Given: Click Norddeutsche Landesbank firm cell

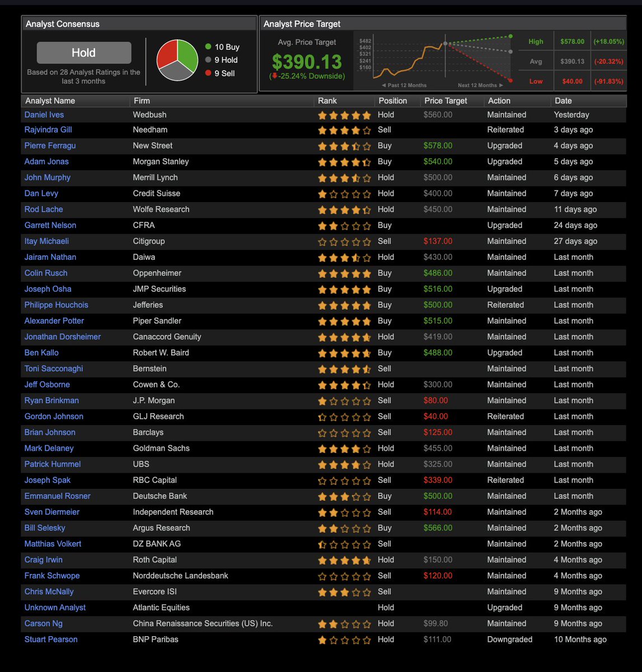Looking at the screenshot, I should (180, 576).
